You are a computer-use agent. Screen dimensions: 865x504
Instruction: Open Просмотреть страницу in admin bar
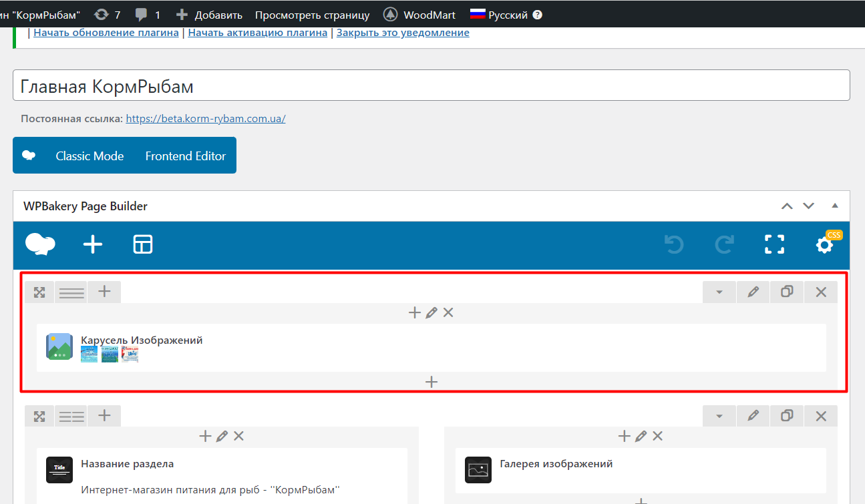(312, 15)
